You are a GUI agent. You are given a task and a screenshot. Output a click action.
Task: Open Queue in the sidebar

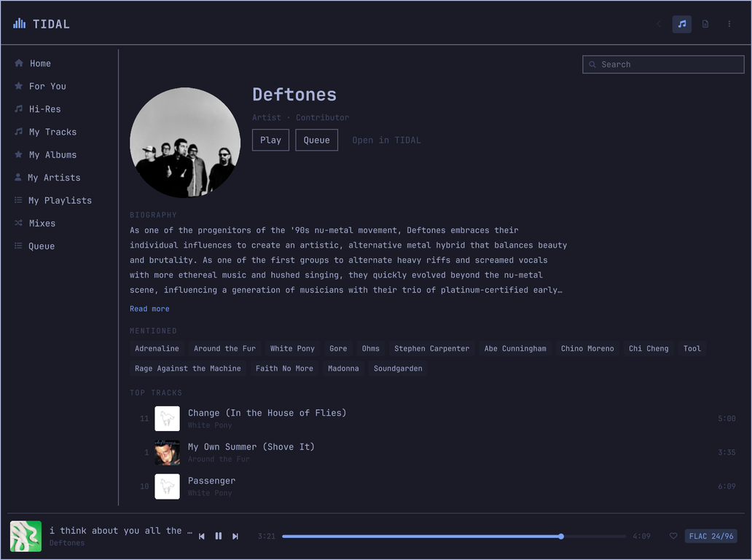(x=42, y=246)
